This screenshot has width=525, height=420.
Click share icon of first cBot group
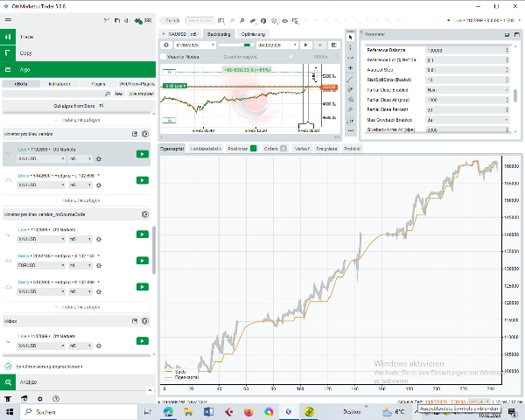coord(135,134)
